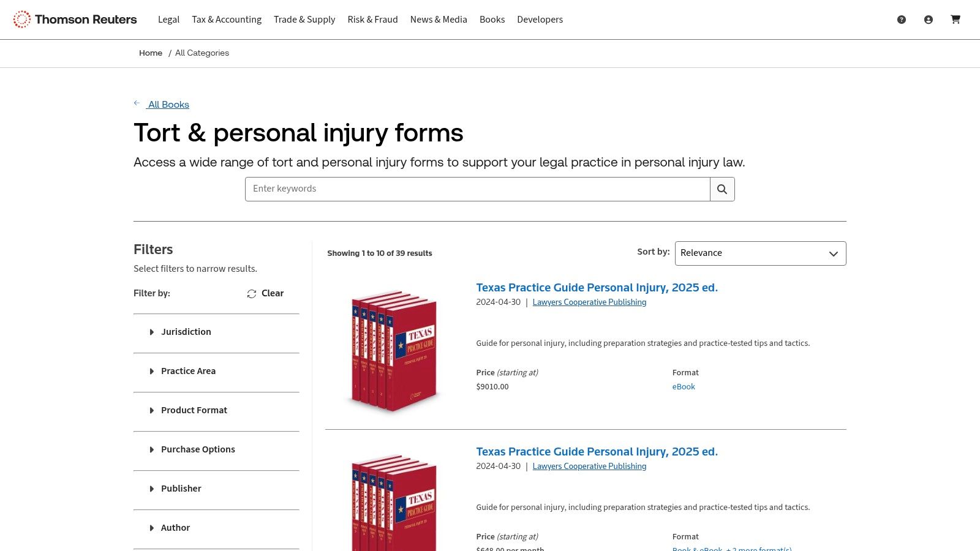Open the Relevance sort dropdown
980x551 pixels.
pos(759,253)
